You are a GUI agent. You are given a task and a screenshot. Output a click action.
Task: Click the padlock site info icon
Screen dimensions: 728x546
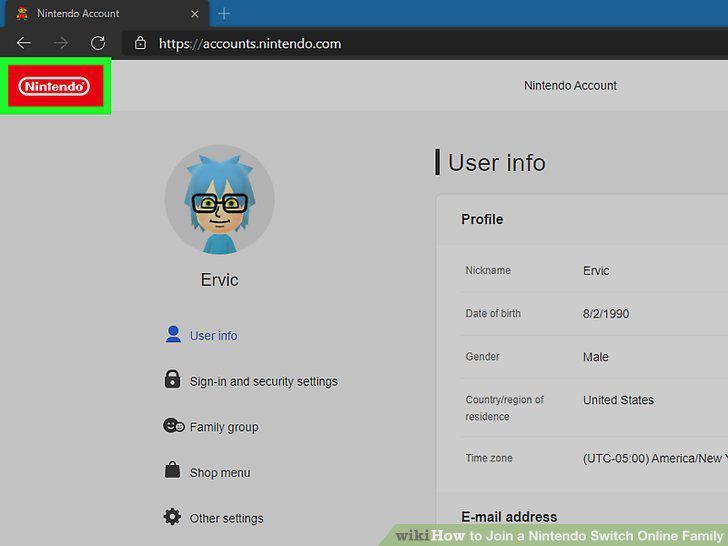[x=140, y=43]
